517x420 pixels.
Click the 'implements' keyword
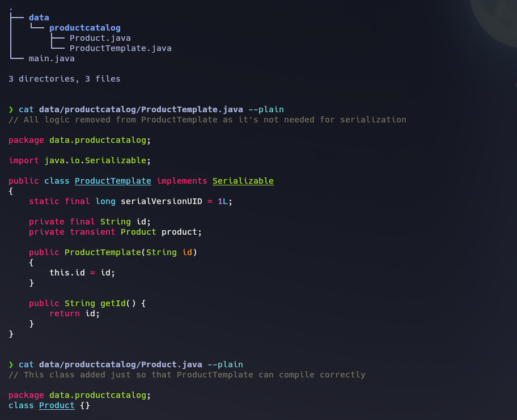181,181
